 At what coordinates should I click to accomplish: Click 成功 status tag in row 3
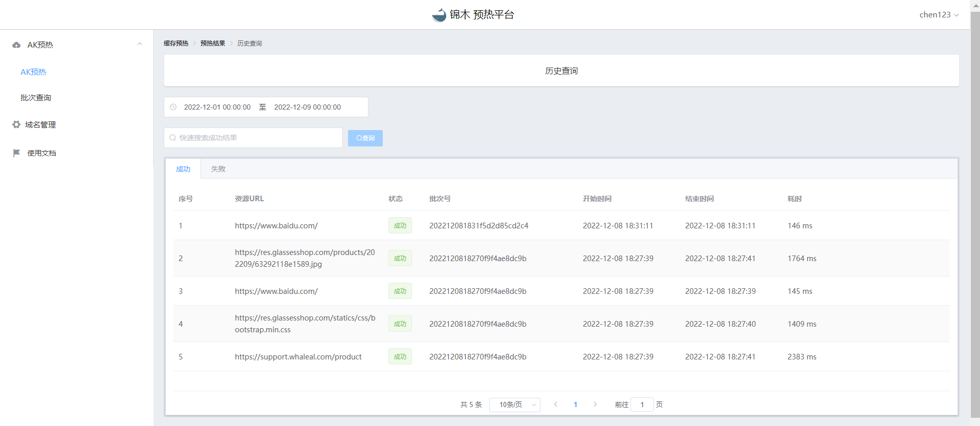(400, 291)
